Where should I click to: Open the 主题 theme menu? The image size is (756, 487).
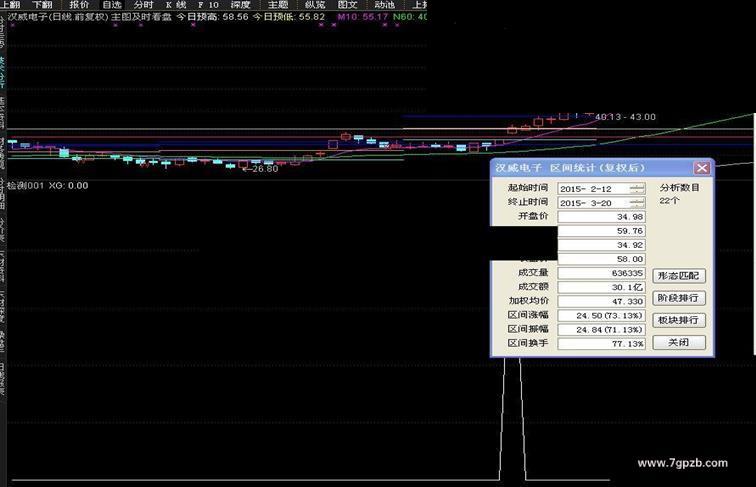click(x=278, y=5)
